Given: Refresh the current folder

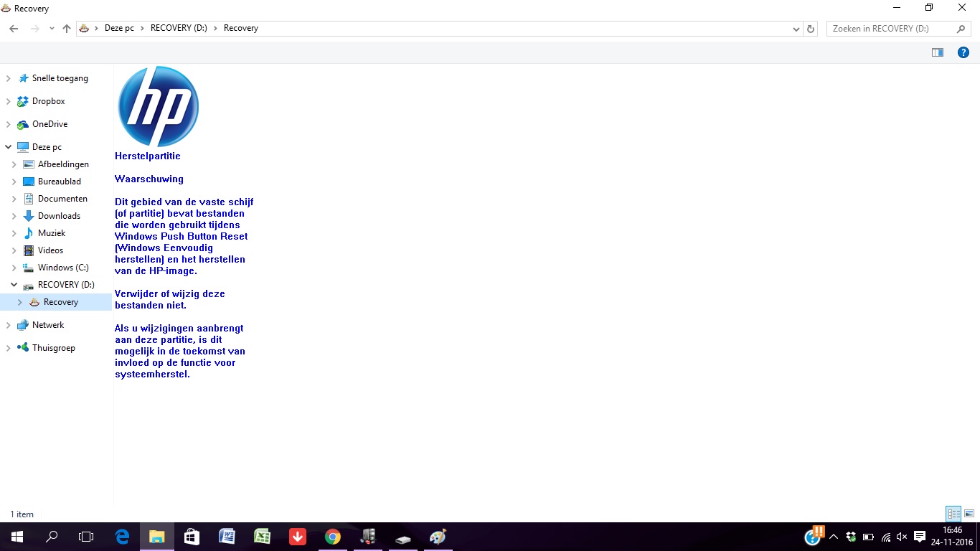Looking at the screenshot, I should pos(811,29).
